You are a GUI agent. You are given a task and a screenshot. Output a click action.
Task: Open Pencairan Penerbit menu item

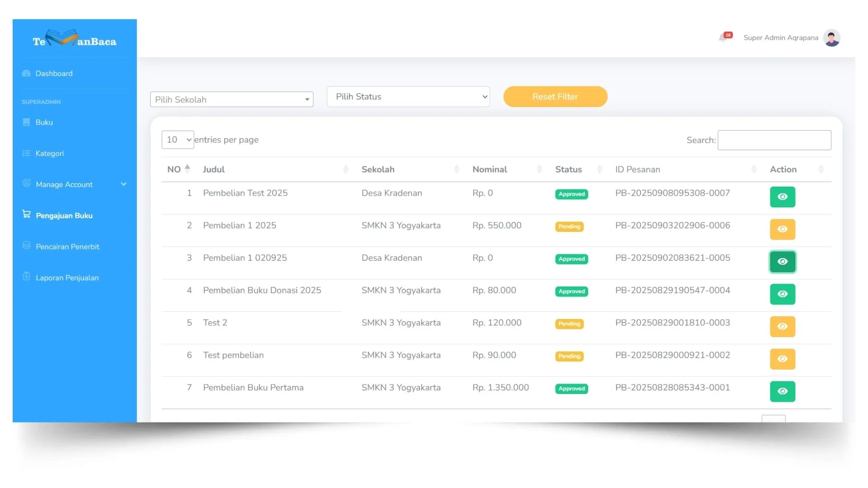coord(67,247)
